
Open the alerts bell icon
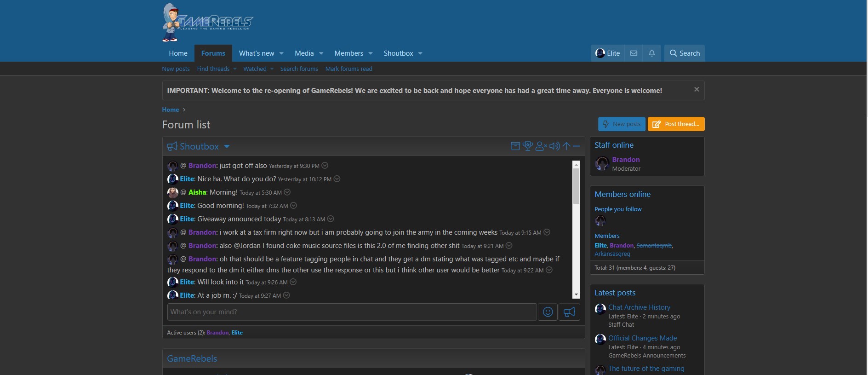pyautogui.click(x=652, y=53)
